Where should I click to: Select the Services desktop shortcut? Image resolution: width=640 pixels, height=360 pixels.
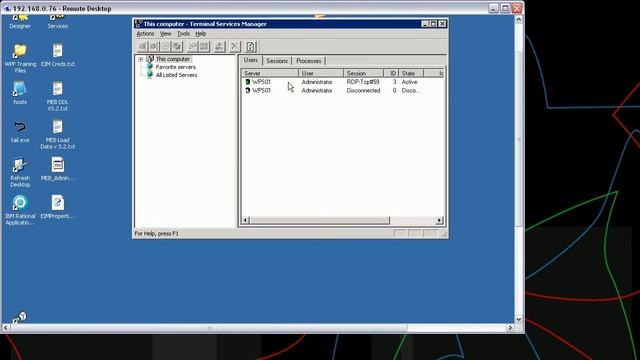[x=58, y=22]
